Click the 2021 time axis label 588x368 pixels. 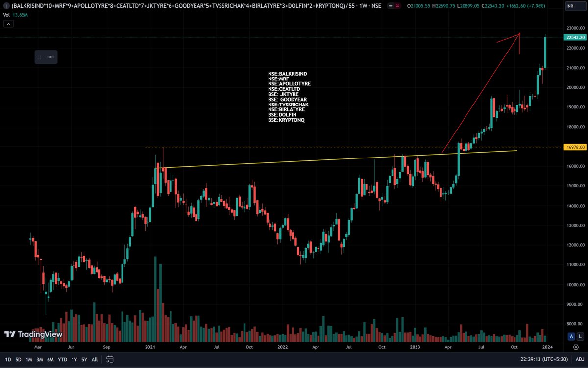pos(150,347)
